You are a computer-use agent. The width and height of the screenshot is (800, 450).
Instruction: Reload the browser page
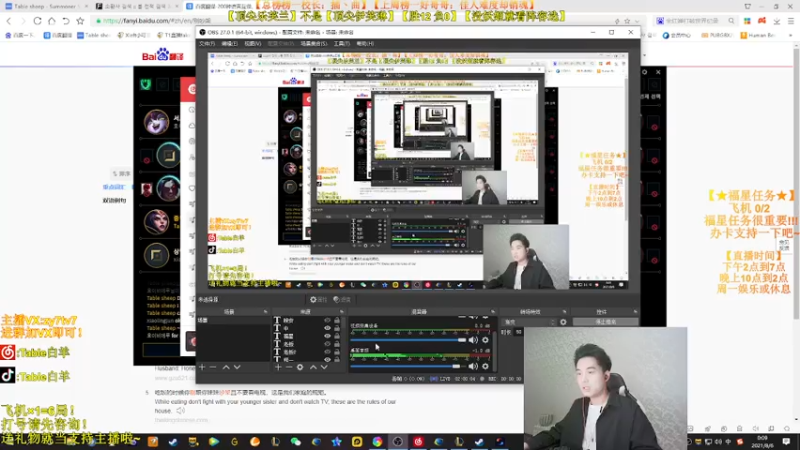[37, 21]
